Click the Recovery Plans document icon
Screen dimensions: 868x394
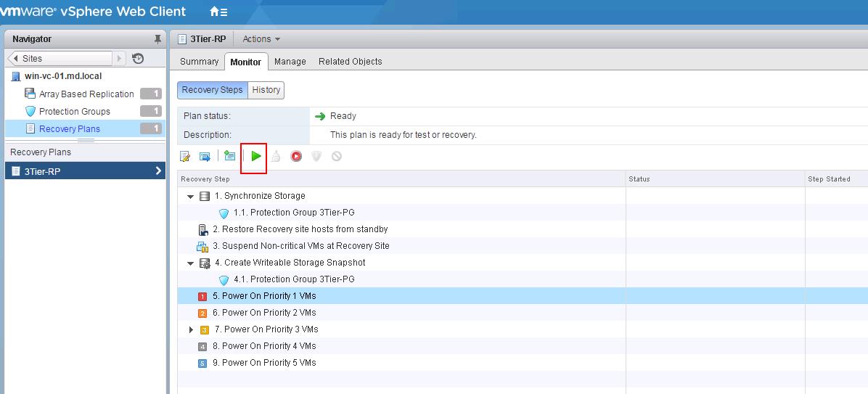click(30, 129)
